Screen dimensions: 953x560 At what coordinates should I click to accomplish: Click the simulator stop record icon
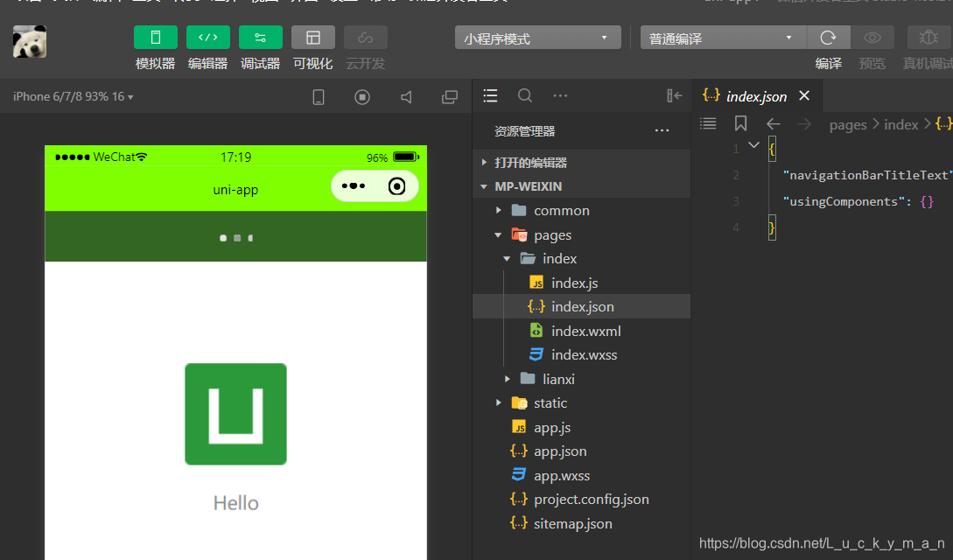point(362,97)
